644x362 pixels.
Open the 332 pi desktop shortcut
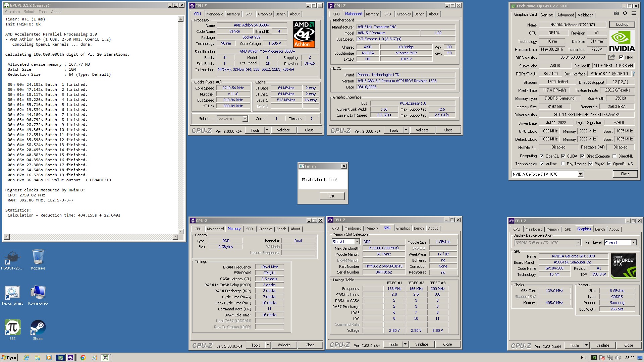click(x=12, y=330)
